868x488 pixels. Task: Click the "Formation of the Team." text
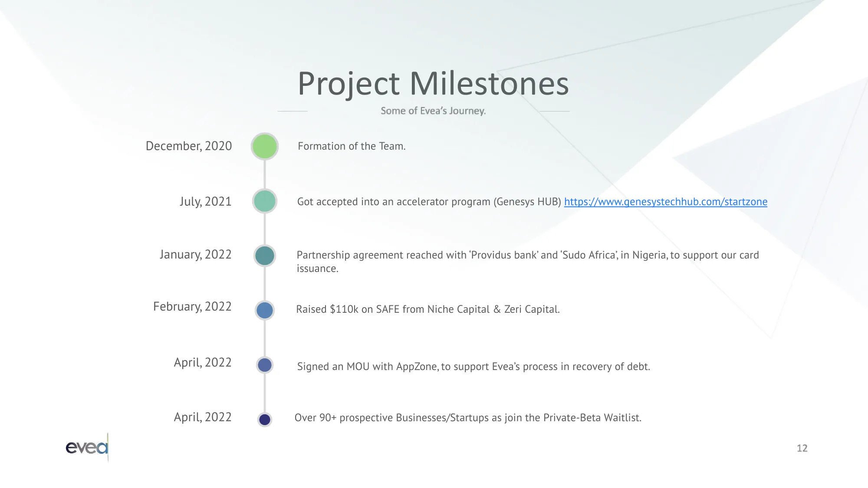tap(352, 146)
